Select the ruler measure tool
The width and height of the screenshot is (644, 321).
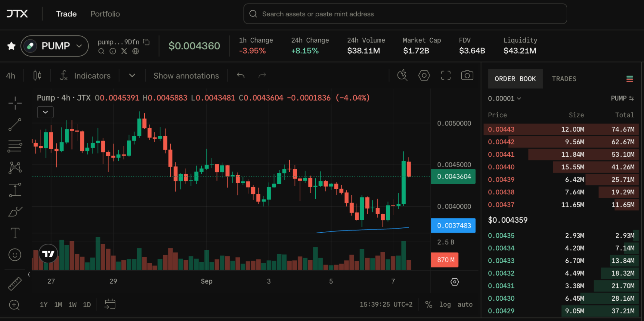pyautogui.click(x=15, y=284)
